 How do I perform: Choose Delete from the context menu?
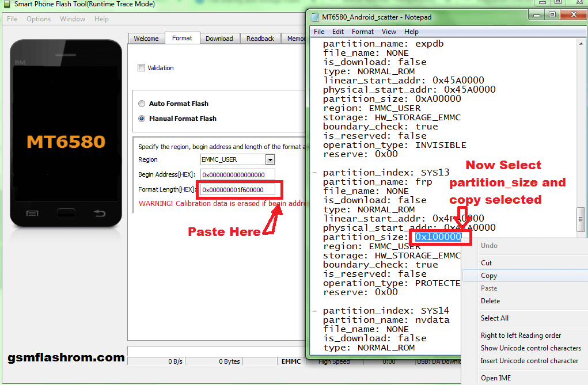point(525,301)
